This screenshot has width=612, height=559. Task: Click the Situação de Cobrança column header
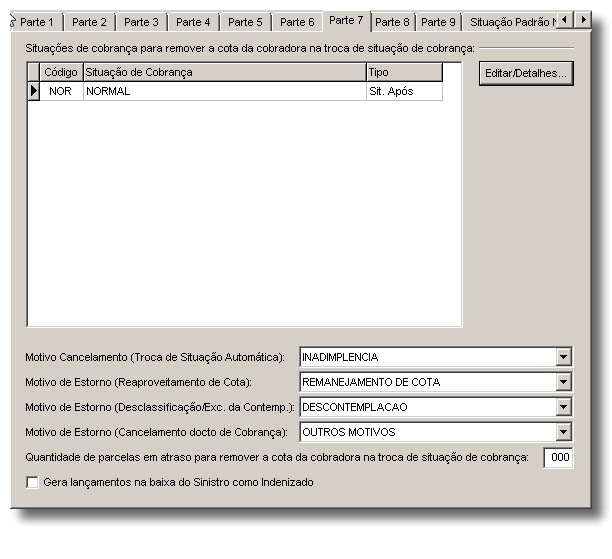[x=225, y=72]
